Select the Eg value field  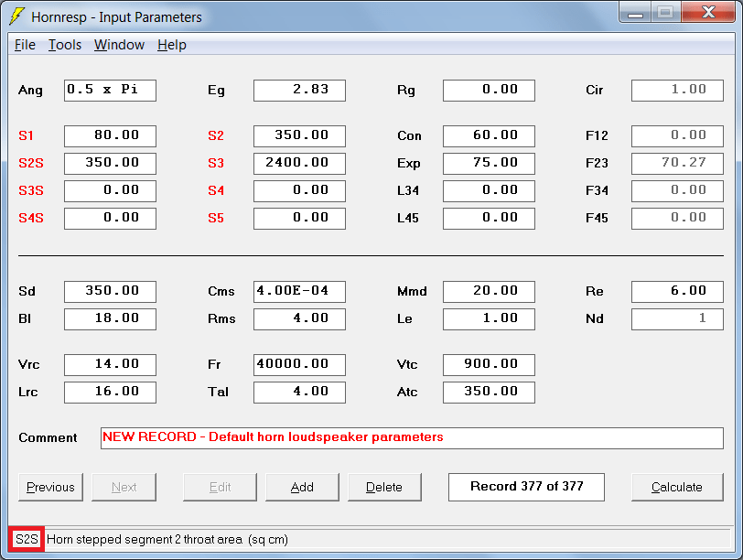[x=299, y=91]
